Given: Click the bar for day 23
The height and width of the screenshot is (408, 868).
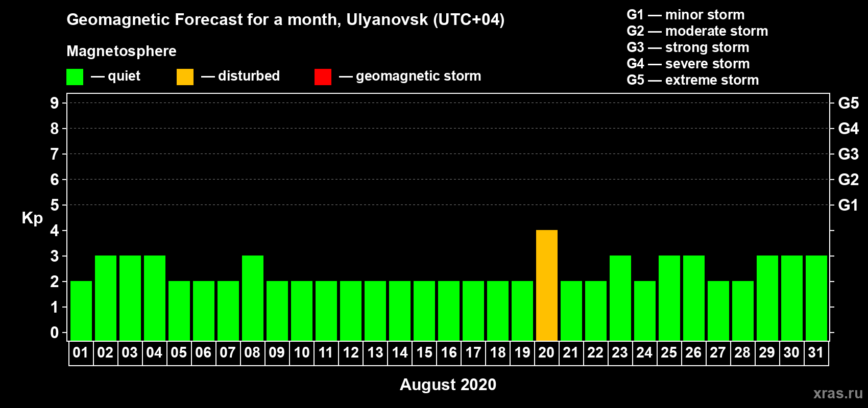Looking at the screenshot, I should click(x=620, y=298).
